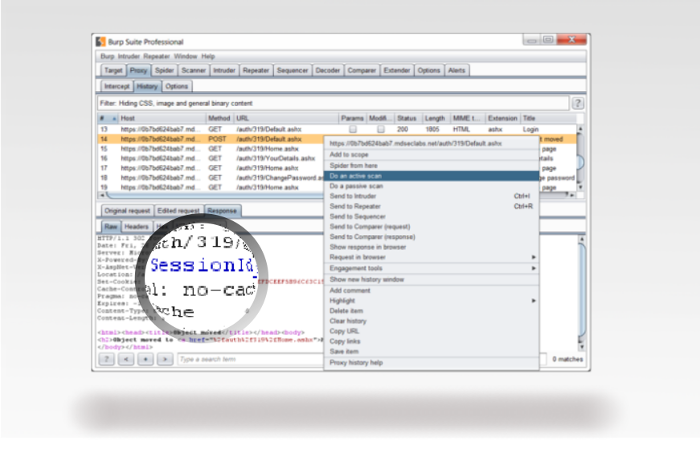The width and height of the screenshot is (700, 450).
Task: Choose Copy URL
Action: (431, 331)
